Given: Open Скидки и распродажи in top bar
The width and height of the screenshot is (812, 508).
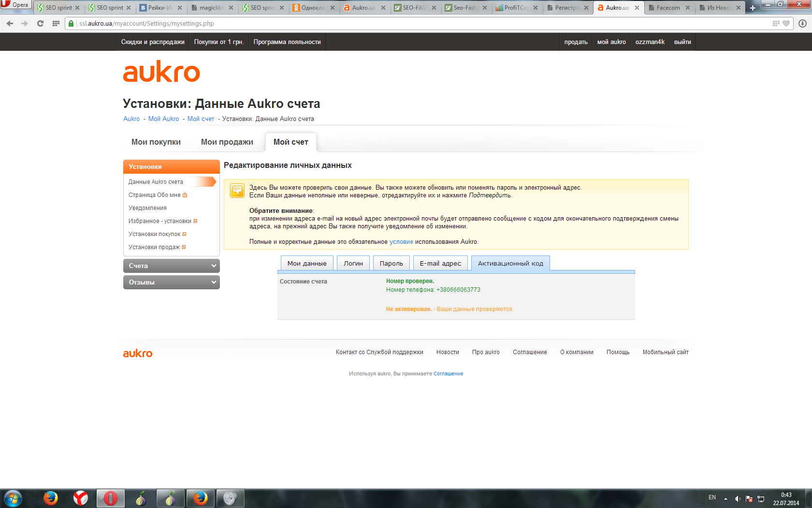Looking at the screenshot, I should click(x=153, y=42).
